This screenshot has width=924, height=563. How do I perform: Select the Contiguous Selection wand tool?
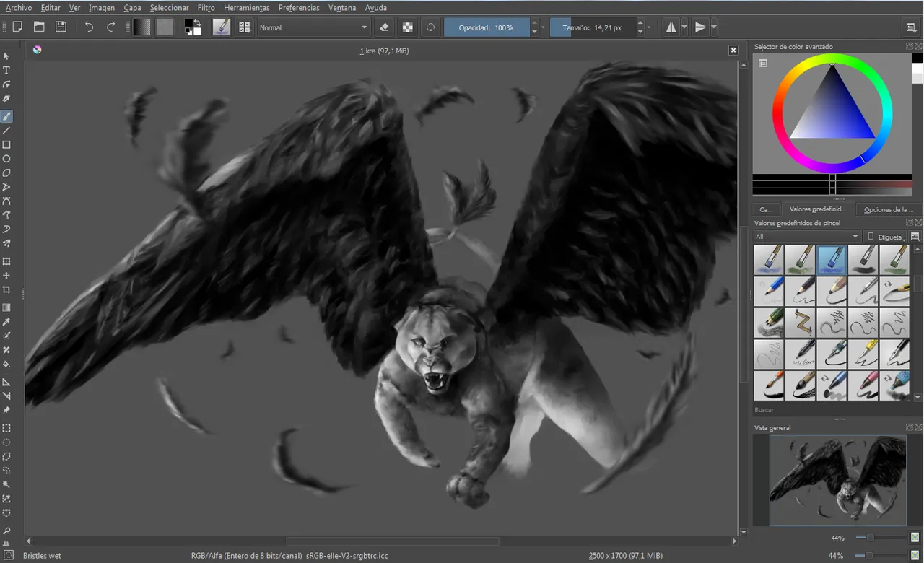coord(6,485)
